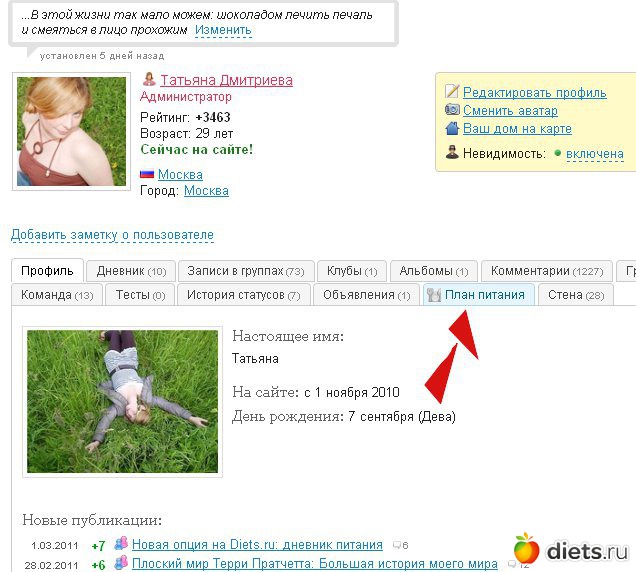The image size is (636, 572).
Task: Click the house icon beside Ваш дом на карте
Action: [452, 128]
